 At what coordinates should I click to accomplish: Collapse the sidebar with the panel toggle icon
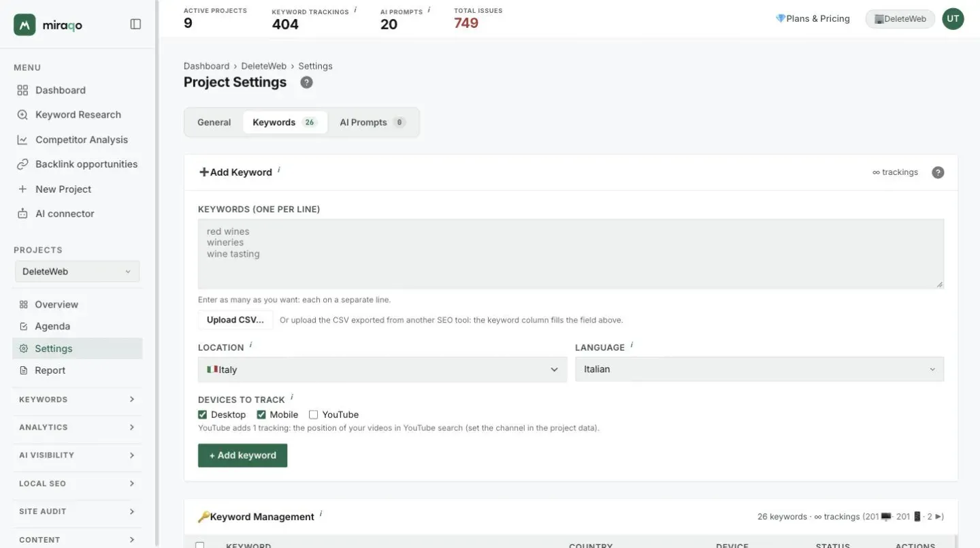pos(135,25)
